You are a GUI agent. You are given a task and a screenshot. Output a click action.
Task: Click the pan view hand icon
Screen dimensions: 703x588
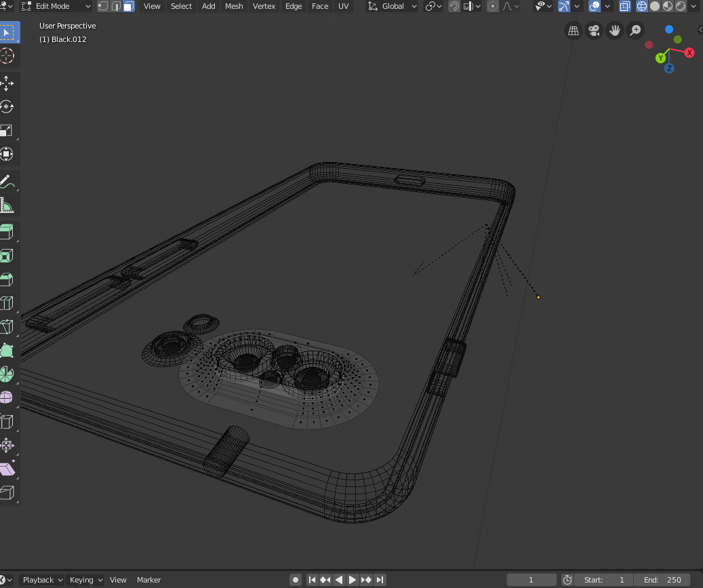[x=614, y=31]
